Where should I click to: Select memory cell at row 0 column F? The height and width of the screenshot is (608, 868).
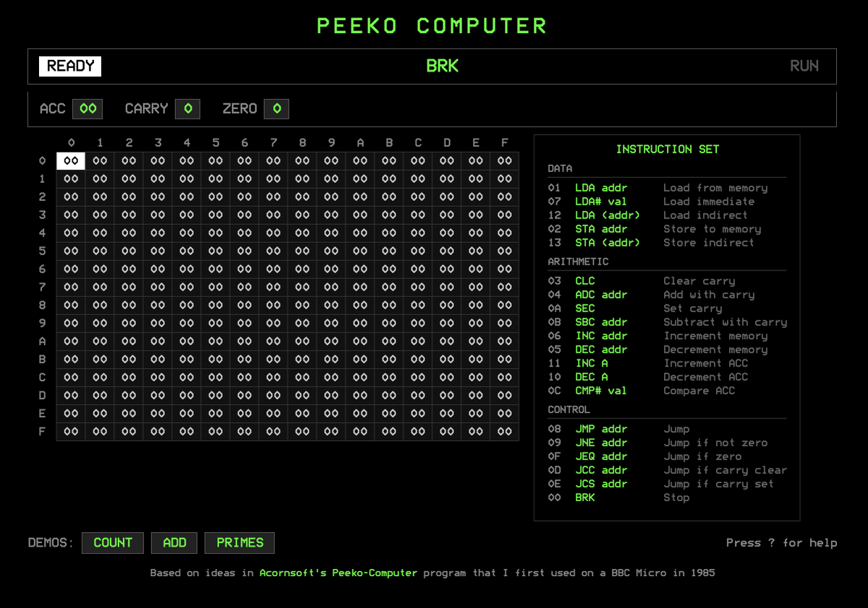coord(505,160)
